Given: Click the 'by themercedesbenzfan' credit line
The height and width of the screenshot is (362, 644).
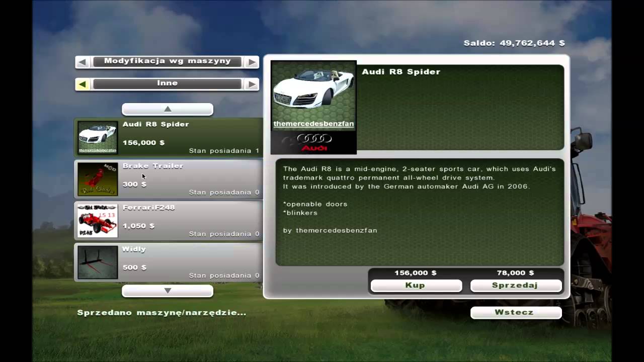Looking at the screenshot, I should click(x=330, y=231).
